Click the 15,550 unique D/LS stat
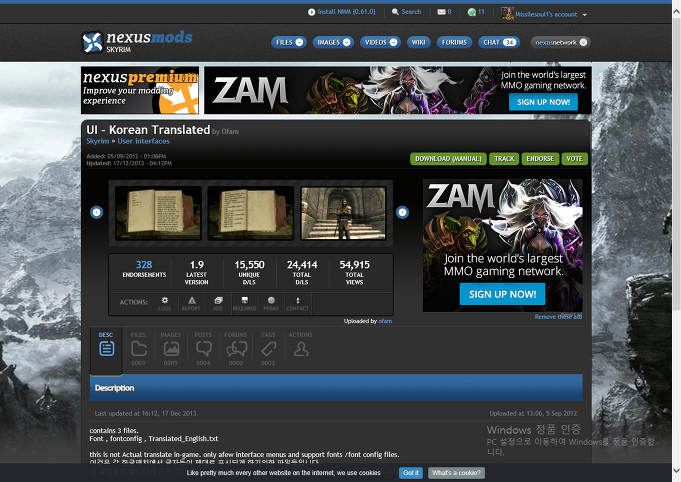Image resolution: width=681 pixels, height=482 pixels. (249, 272)
